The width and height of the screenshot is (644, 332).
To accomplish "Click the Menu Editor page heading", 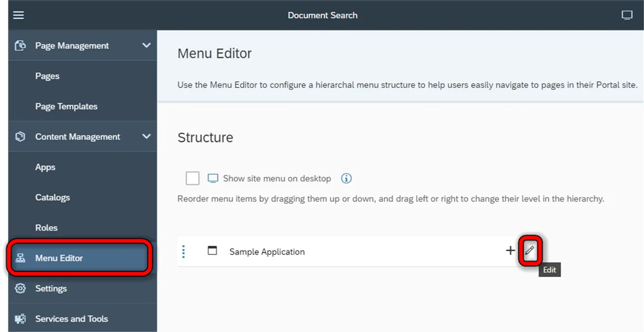I will point(215,53).
